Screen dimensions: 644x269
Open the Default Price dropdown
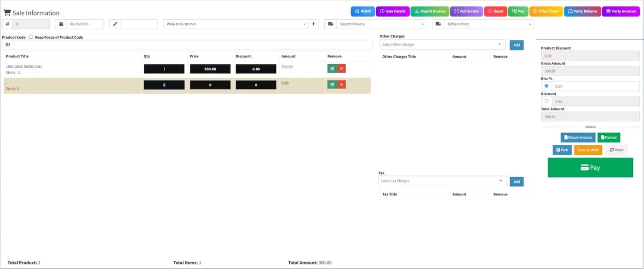(489, 24)
